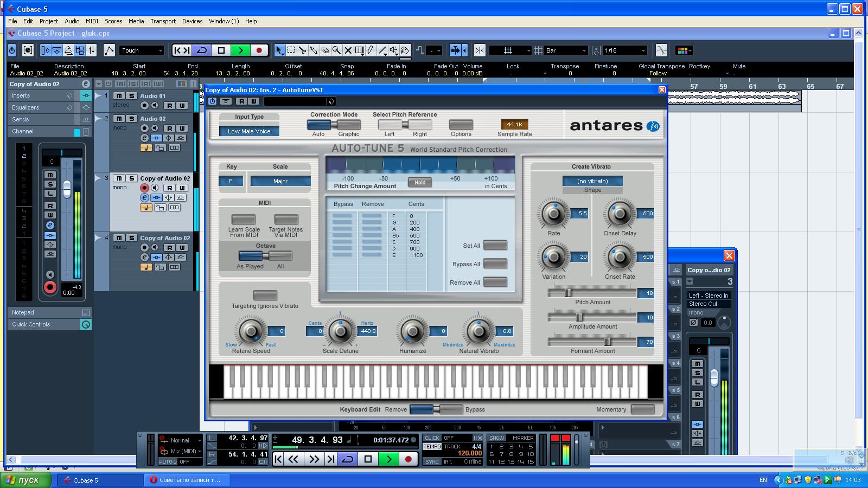Open the MIDI menu
This screenshot has width=868, height=488.
92,21
